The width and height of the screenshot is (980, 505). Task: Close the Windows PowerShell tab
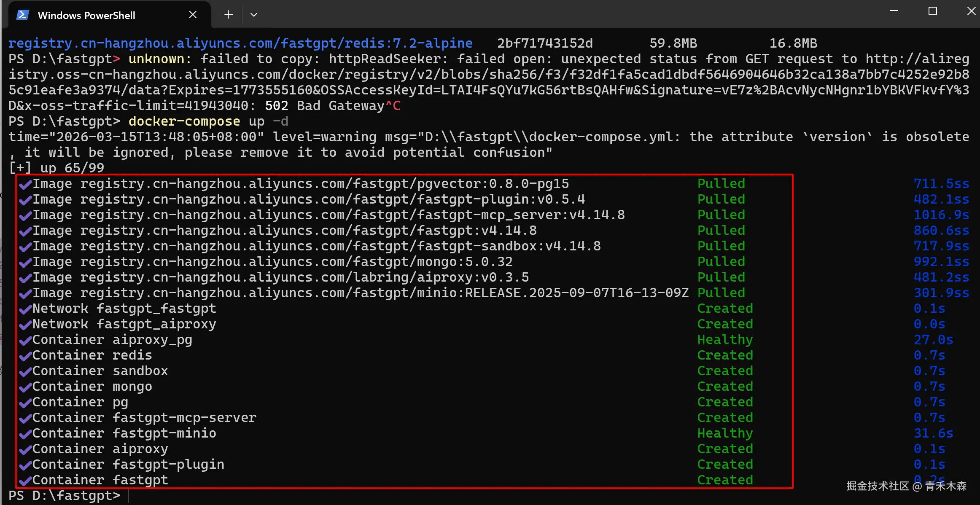(x=193, y=15)
